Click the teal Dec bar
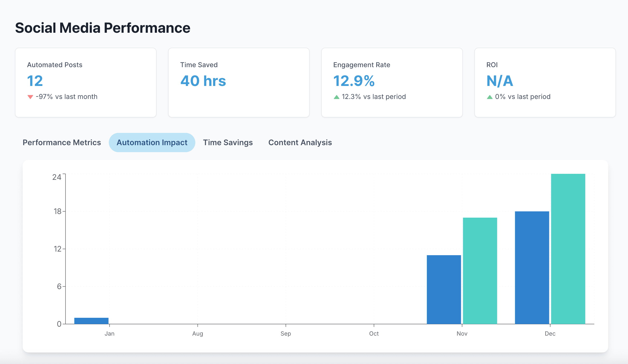This screenshot has height=364, width=628. click(x=568, y=249)
